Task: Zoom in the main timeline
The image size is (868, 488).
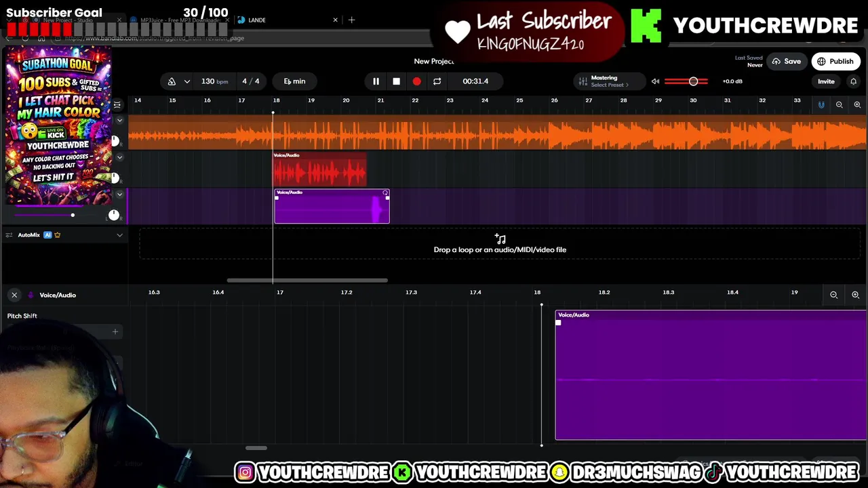Action: pos(857,105)
